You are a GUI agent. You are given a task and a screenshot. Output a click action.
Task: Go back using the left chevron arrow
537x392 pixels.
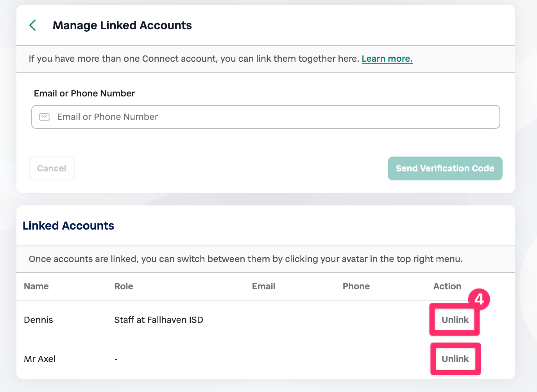point(33,25)
